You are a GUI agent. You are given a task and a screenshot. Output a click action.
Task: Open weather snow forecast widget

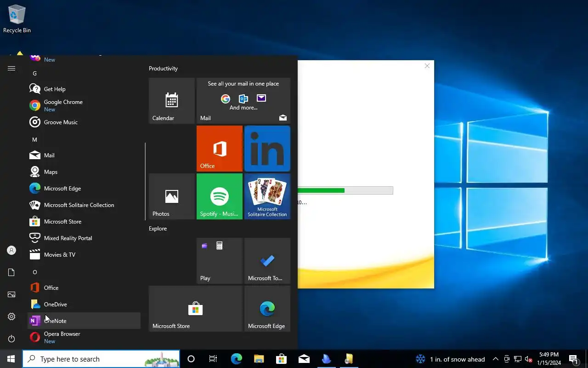coord(450,359)
